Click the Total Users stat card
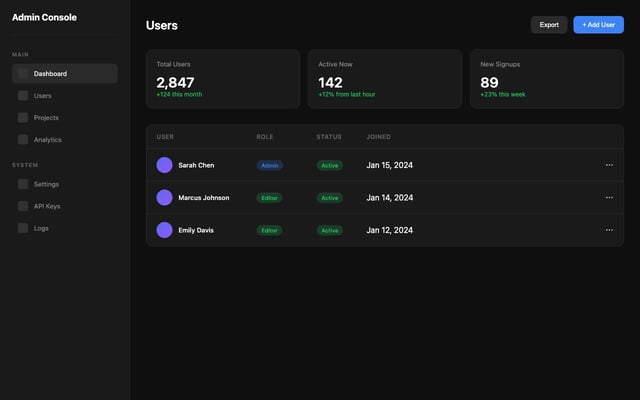The height and width of the screenshot is (400, 640). click(223, 79)
